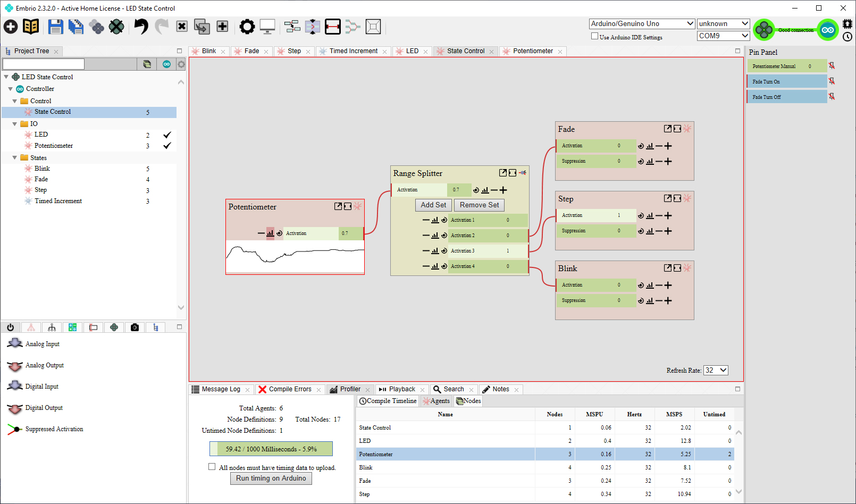This screenshot has width=856, height=504.
Task: Open the Arduino/Genuino Uno board dropdown
Action: (642, 23)
